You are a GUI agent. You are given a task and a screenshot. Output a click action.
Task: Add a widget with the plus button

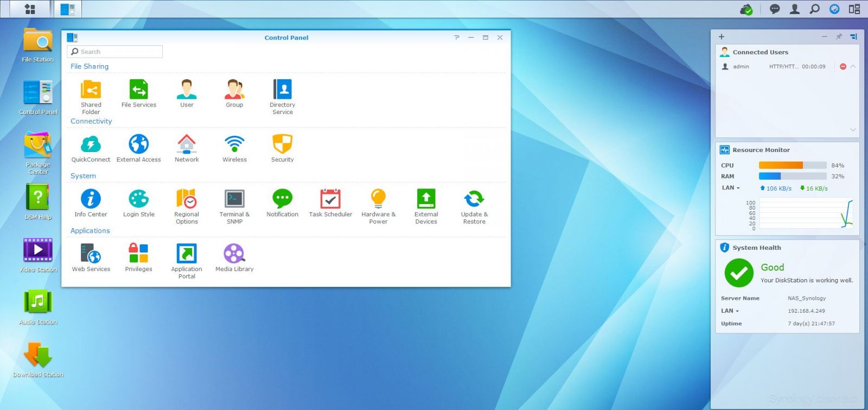722,37
